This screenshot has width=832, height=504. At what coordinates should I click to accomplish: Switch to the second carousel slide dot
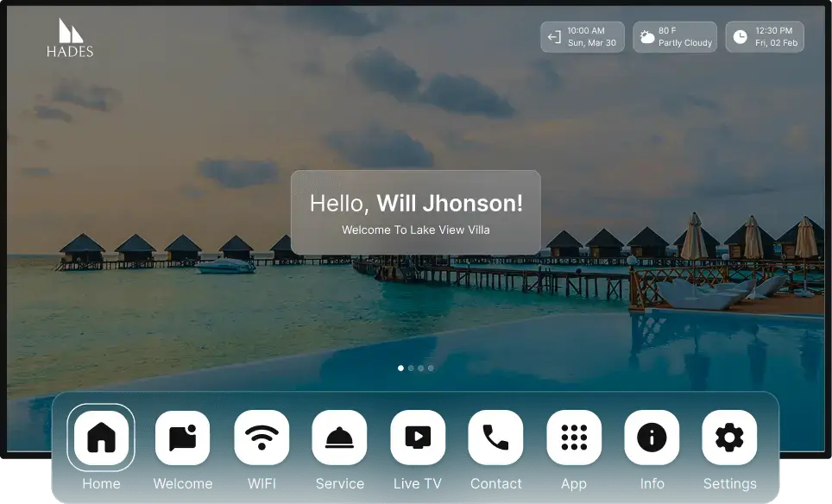tap(411, 369)
